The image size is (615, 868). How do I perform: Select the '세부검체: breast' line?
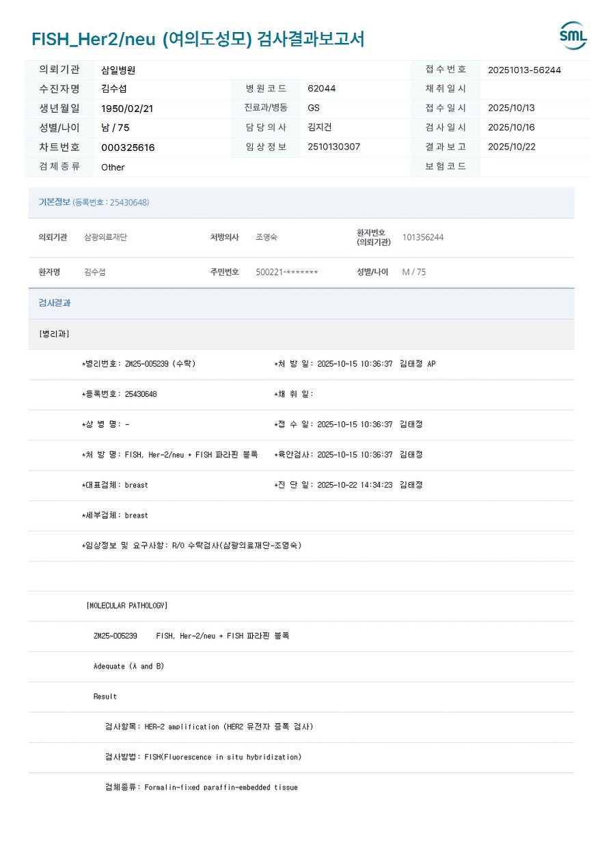115,516
